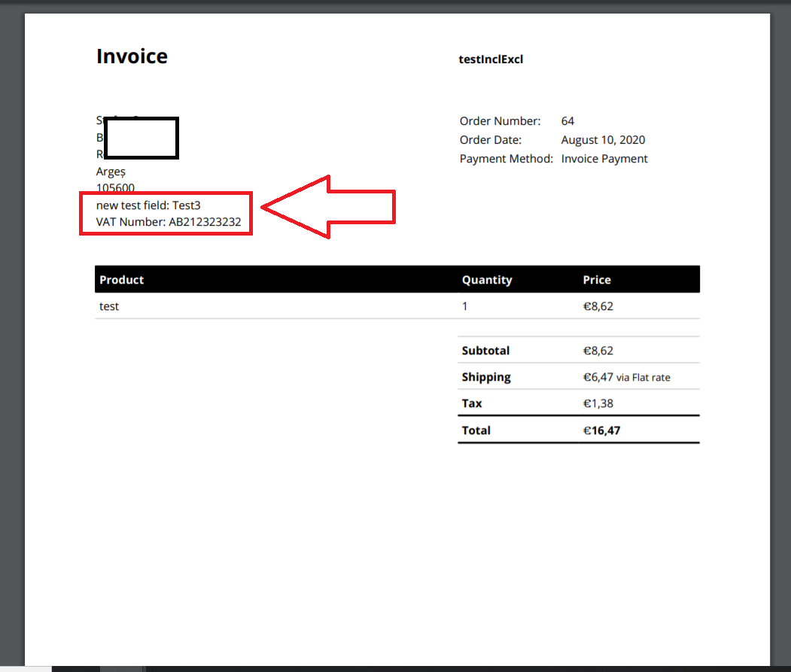Image resolution: width=791 pixels, height=672 pixels.
Task: Click the product row named test
Action: (x=108, y=306)
